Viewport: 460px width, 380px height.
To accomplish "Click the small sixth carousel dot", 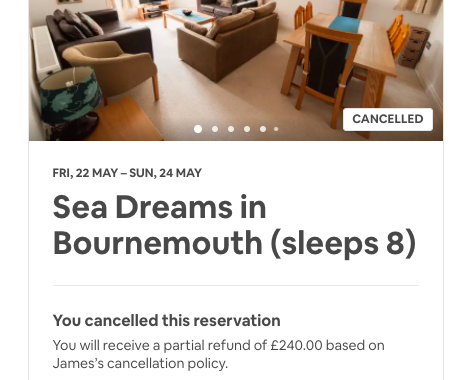I will (276, 129).
